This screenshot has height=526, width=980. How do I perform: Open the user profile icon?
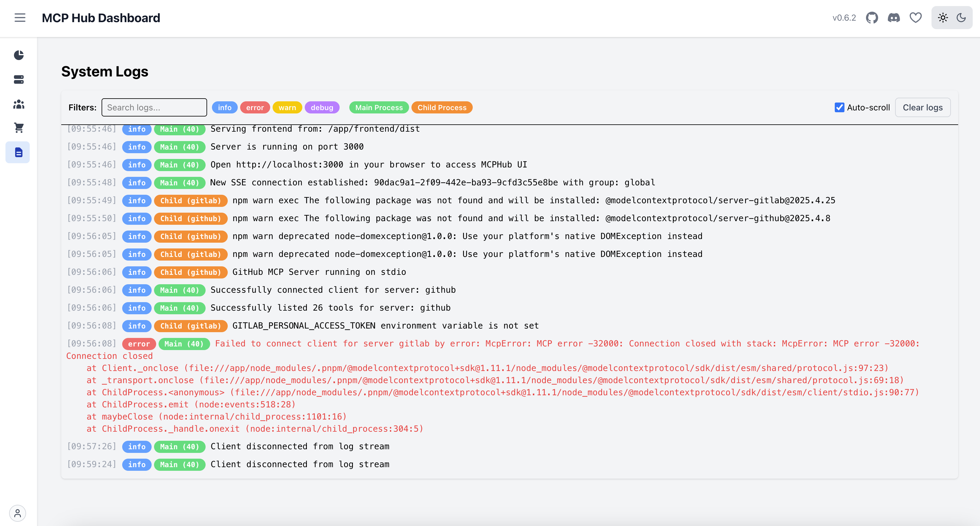18,513
